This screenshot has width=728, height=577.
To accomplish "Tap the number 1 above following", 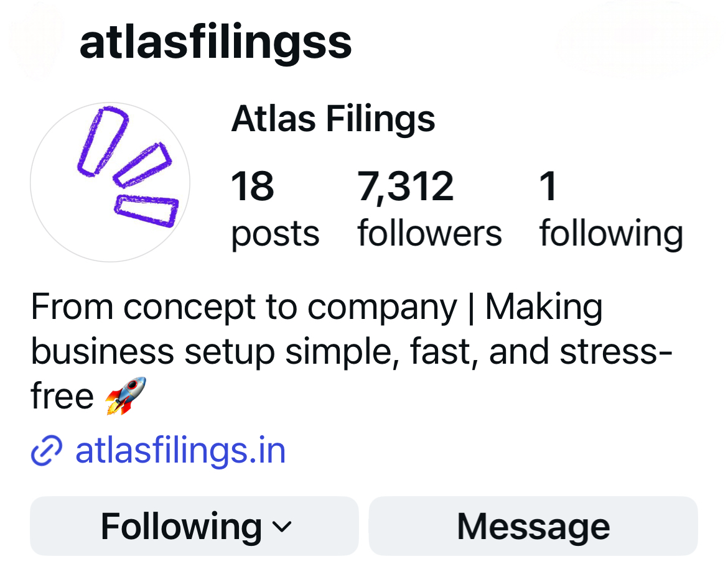I will (x=548, y=187).
